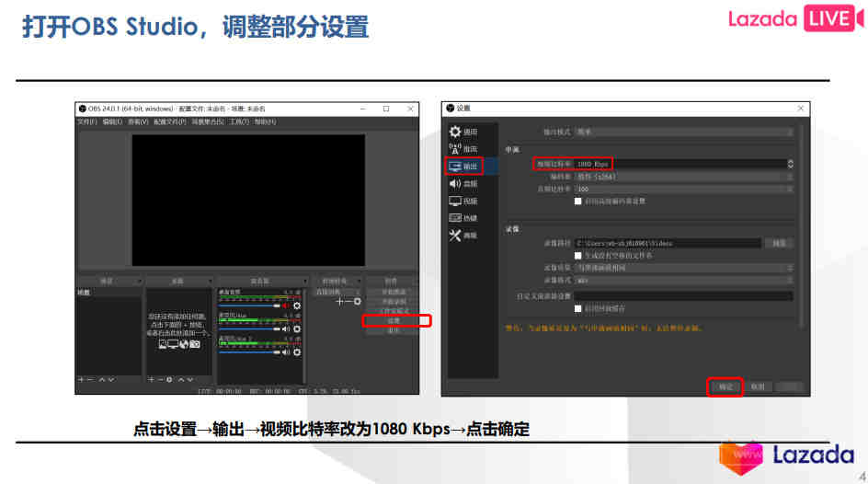Browse (浏览) for the recording path folder
This screenshot has height=484, width=868.
(779, 243)
